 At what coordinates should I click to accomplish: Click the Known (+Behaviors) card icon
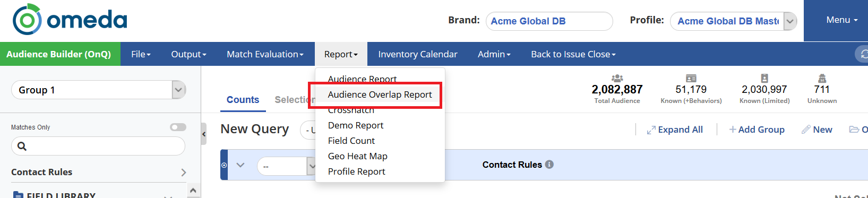click(691, 78)
